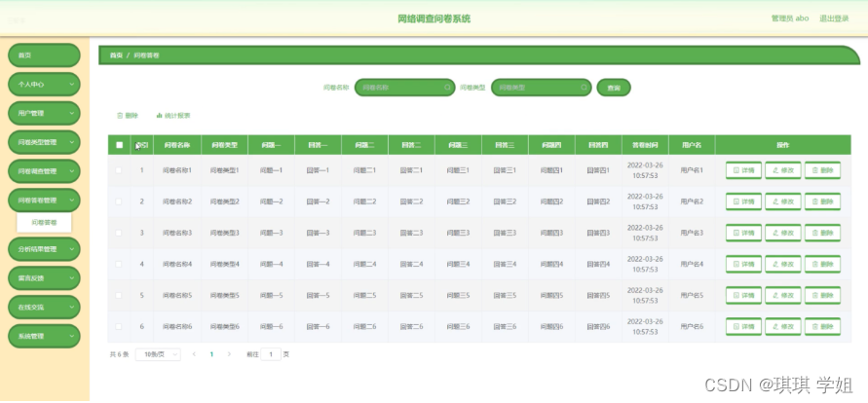Click the 管理员 abo account label
Viewport: 868px width, 403px height.
coord(790,18)
